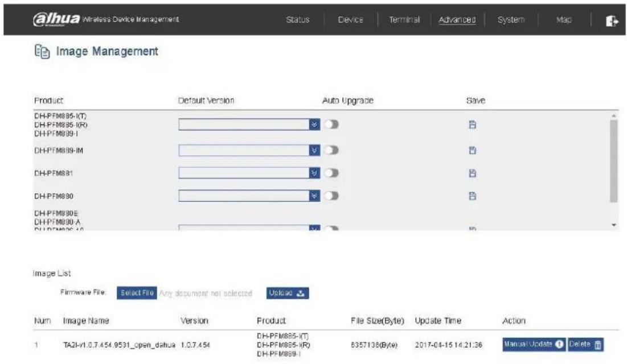Open the Status menu

pyautogui.click(x=297, y=19)
